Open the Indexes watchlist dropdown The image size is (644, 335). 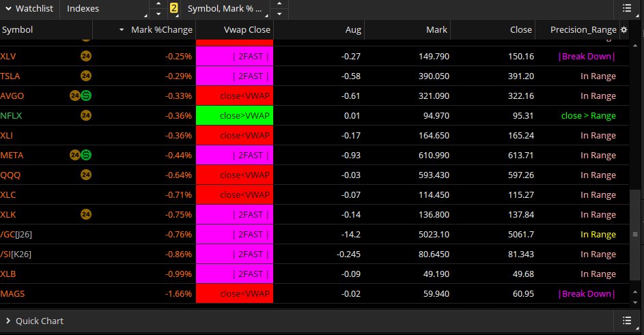tap(104, 9)
